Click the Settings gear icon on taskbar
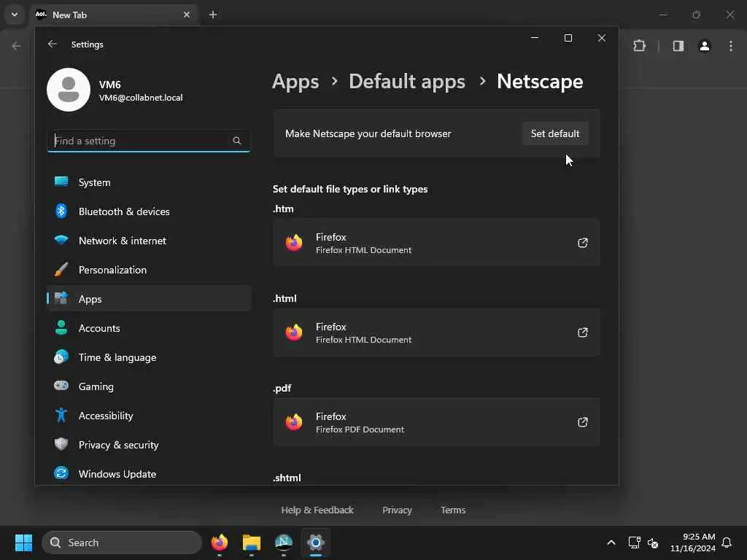The image size is (747, 560). (315, 542)
